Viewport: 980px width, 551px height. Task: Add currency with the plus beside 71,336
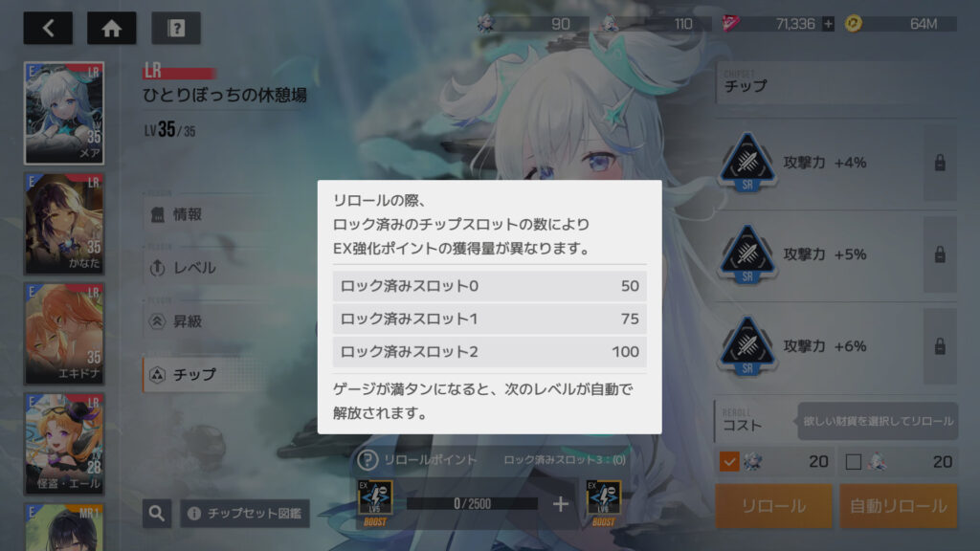pyautogui.click(x=828, y=24)
